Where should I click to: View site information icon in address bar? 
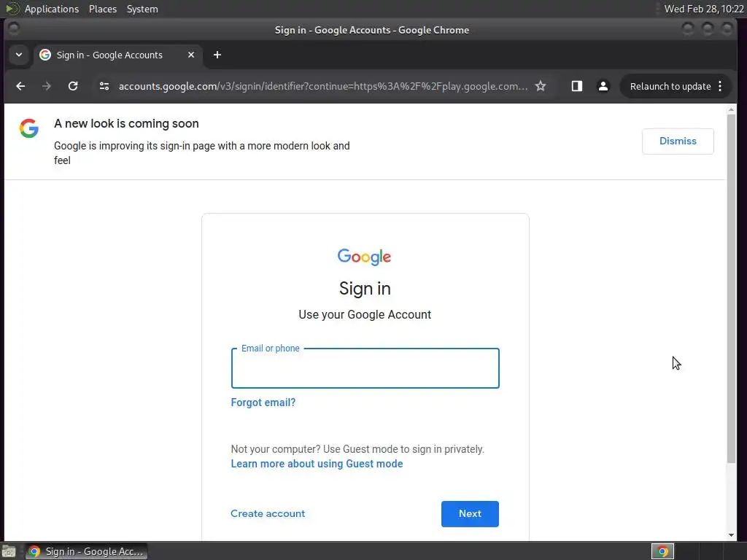pyautogui.click(x=104, y=86)
